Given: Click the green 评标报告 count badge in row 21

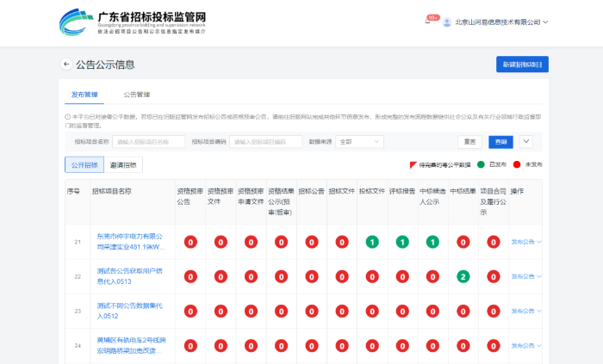Looking at the screenshot, I should point(402,242).
